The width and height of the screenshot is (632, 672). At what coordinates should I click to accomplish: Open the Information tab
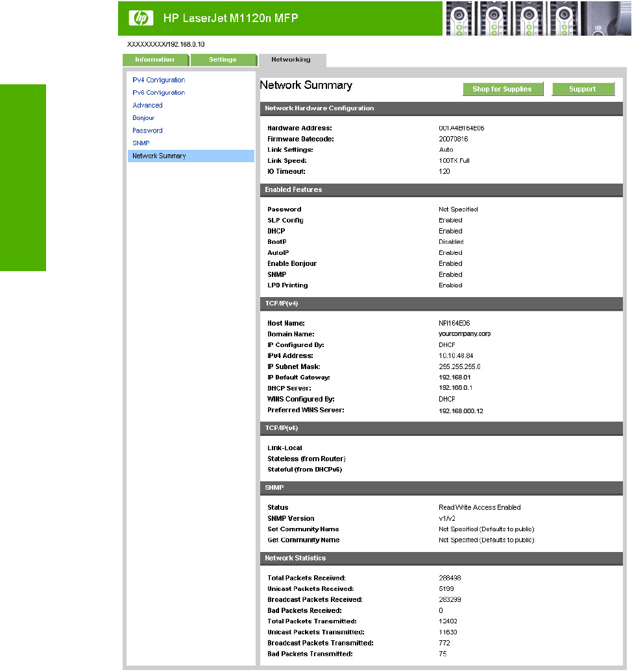(155, 60)
